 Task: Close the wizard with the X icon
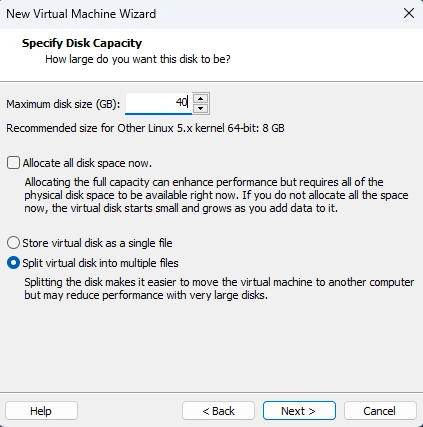coord(409,14)
